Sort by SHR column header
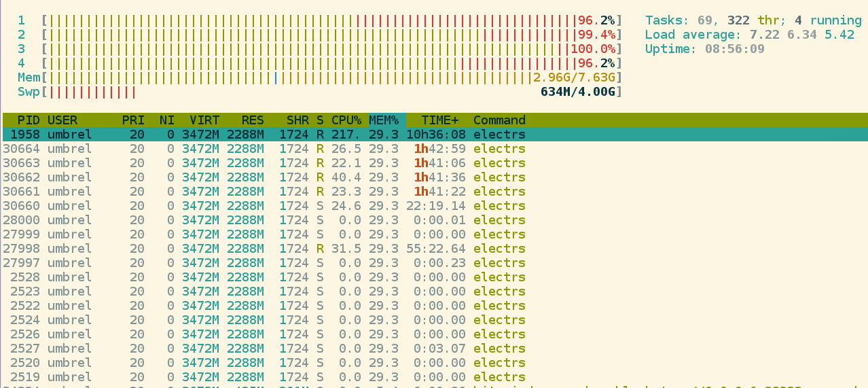This screenshot has width=868, height=388. tap(297, 120)
